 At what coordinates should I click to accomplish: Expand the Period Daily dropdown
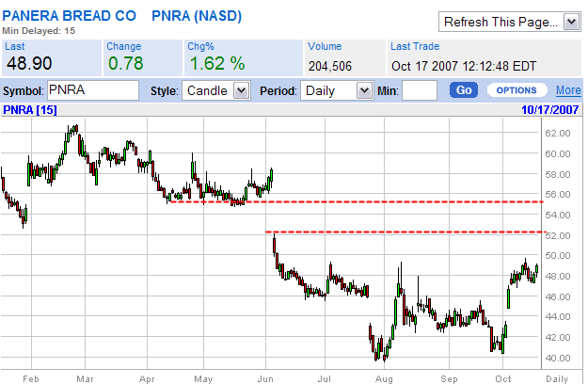coord(337,90)
